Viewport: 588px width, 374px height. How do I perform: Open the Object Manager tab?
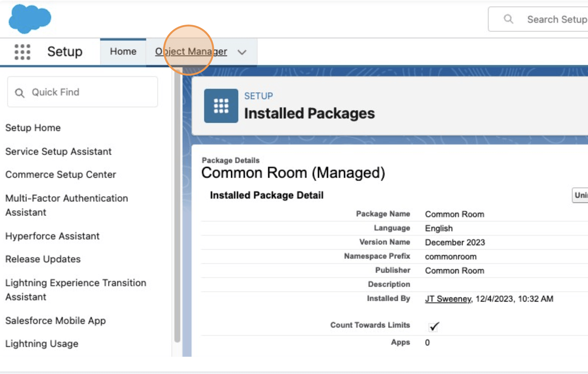(191, 51)
